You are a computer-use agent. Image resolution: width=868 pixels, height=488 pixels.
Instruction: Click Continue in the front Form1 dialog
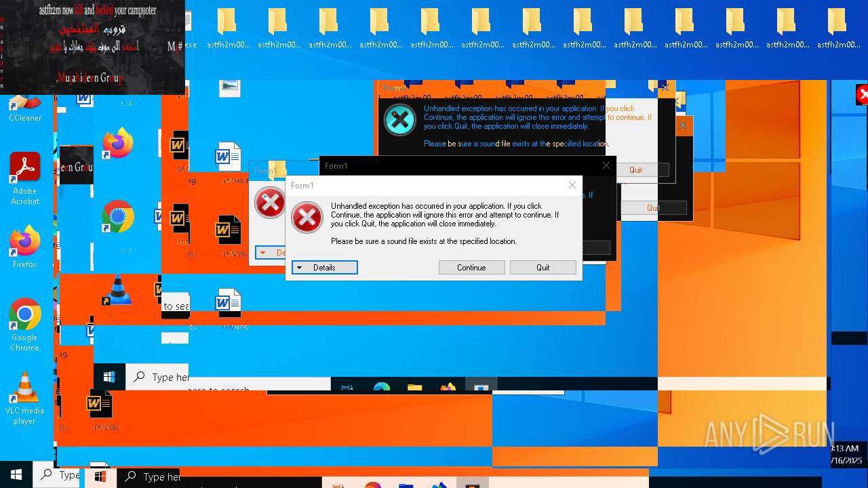pyautogui.click(x=471, y=268)
